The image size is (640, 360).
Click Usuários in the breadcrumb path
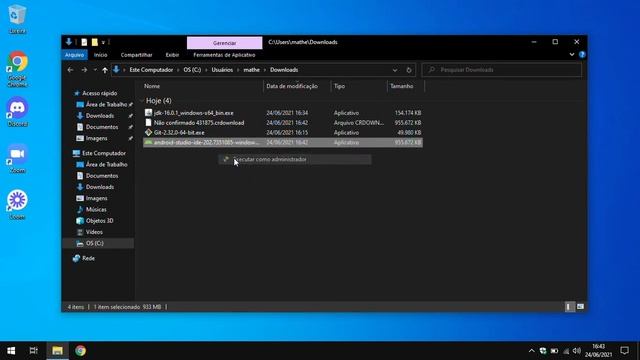click(x=222, y=70)
